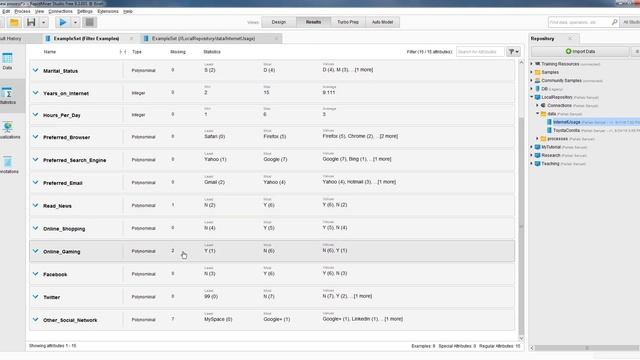Screen dimensions: 640x360
Task: Switch to the Results view
Action: click(x=313, y=22)
